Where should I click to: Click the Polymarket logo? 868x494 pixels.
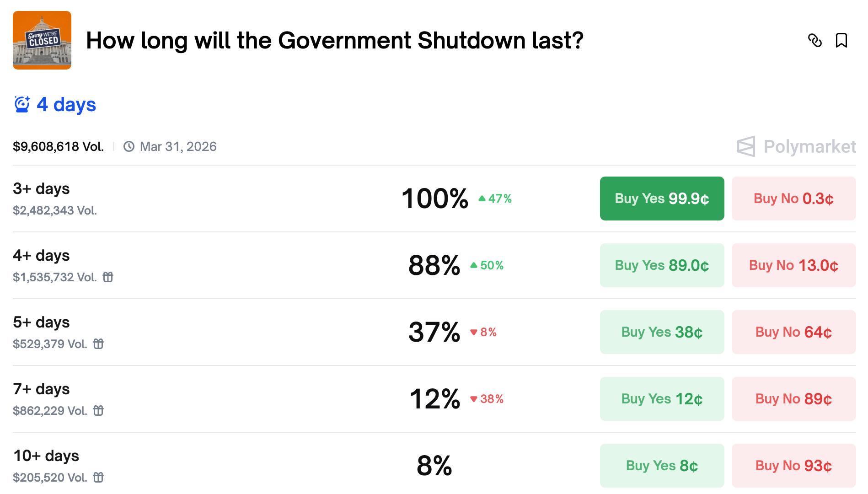click(796, 146)
